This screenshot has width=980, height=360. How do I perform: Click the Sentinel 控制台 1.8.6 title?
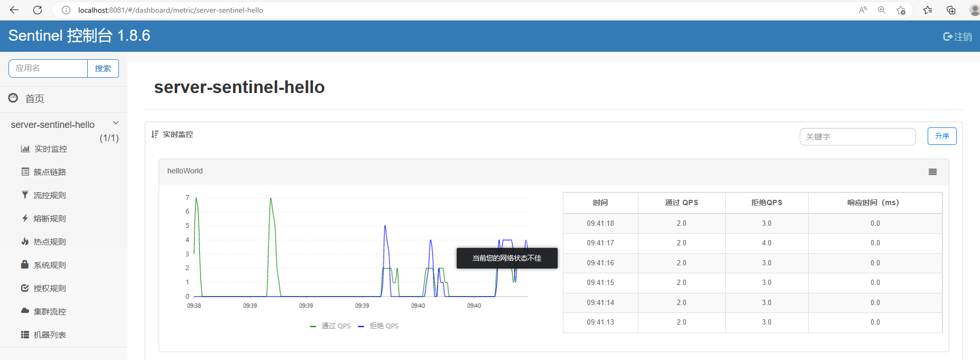click(x=79, y=35)
